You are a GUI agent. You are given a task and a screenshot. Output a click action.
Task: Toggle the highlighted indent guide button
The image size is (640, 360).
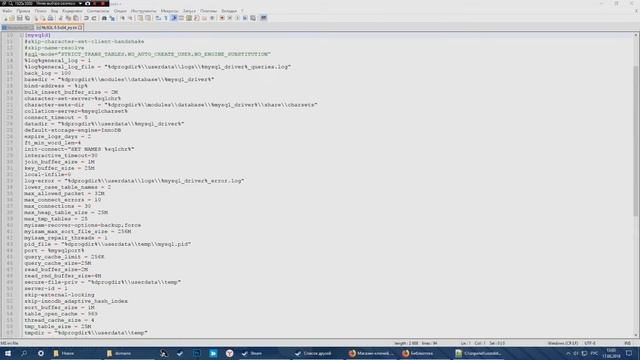(173, 18)
